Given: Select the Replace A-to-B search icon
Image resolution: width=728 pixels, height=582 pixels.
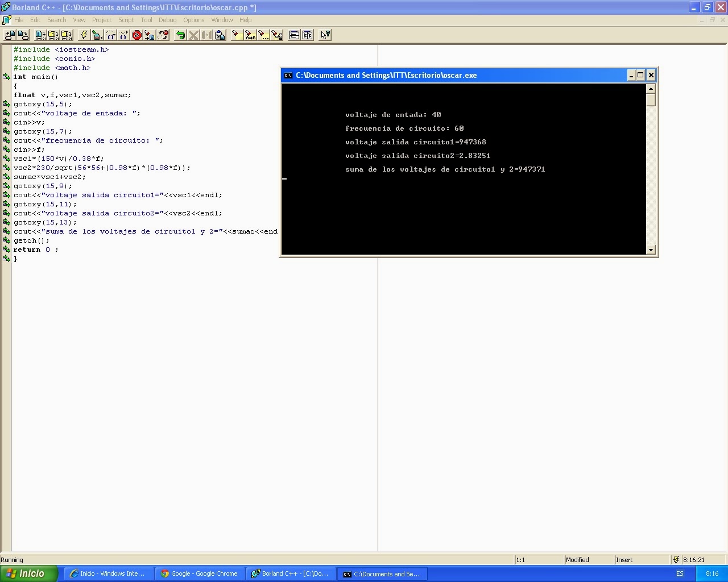Looking at the screenshot, I should 250,35.
